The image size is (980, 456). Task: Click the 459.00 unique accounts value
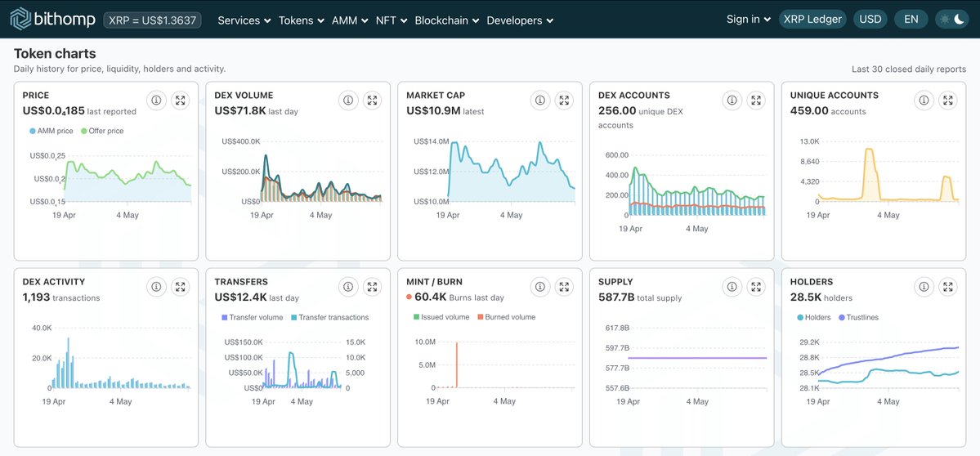(x=809, y=110)
